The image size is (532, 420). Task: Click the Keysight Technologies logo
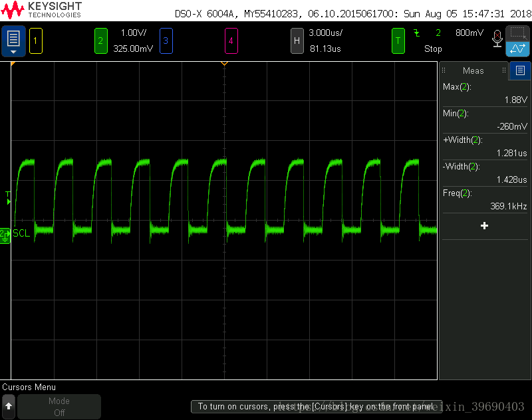pos(41,10)
